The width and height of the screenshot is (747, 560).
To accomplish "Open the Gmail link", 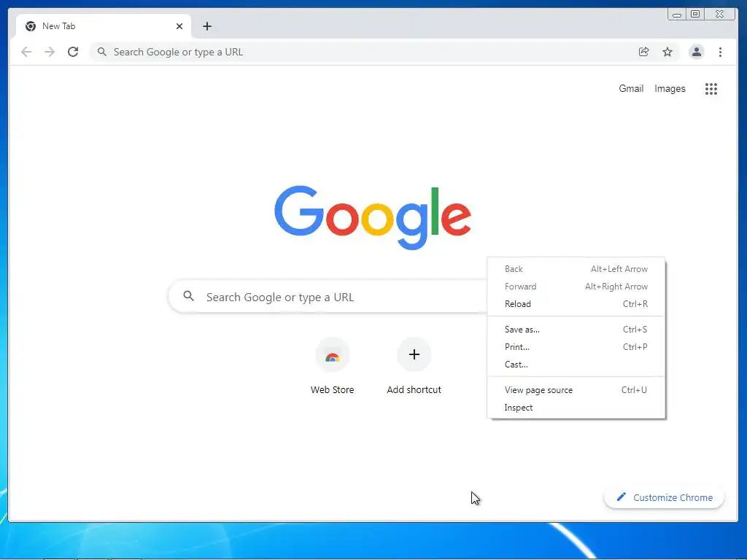I will (x=631, y=88).
